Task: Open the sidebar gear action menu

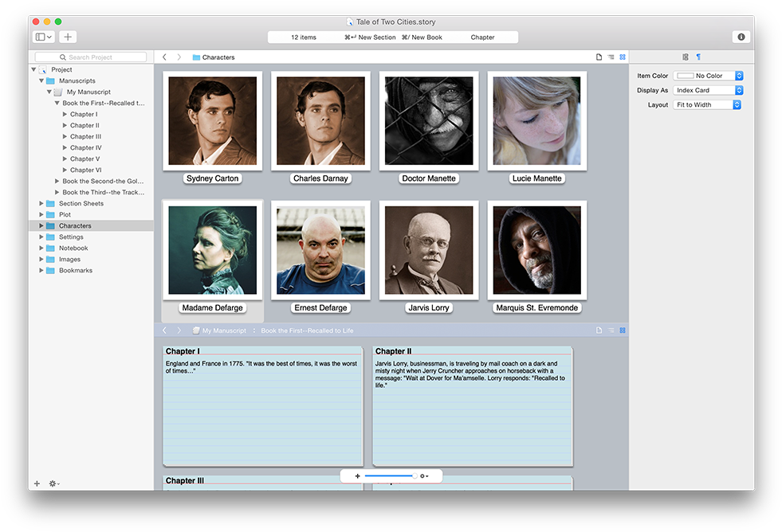Action: click(x=54, y=483)
